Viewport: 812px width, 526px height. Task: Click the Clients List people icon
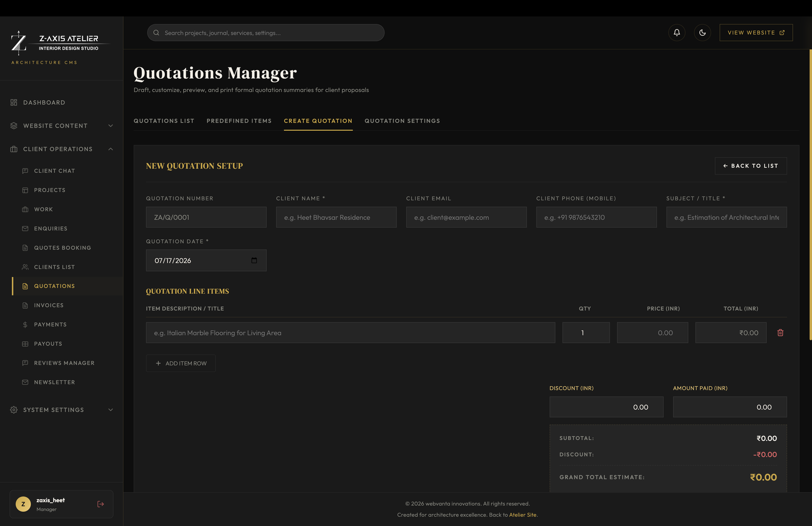[x=25, y=267]
